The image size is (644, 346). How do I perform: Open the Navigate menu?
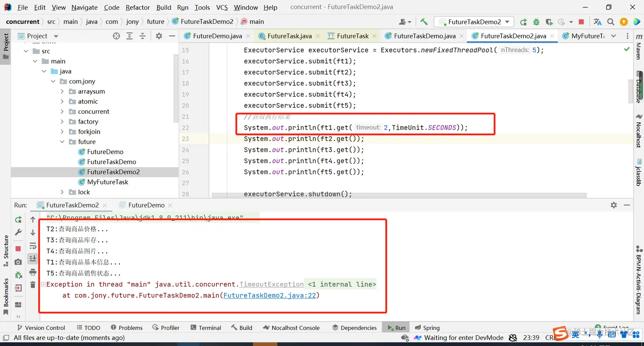coord(84,7)
